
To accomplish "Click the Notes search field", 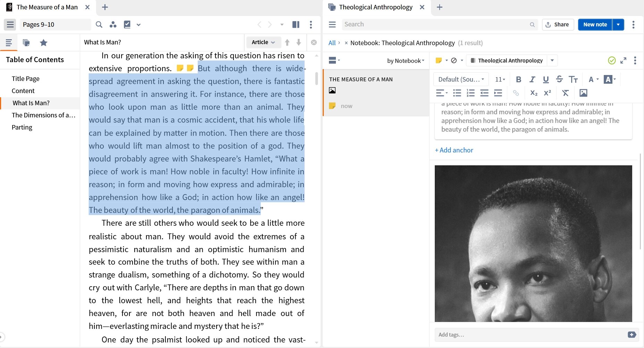I will coord(440,25).
